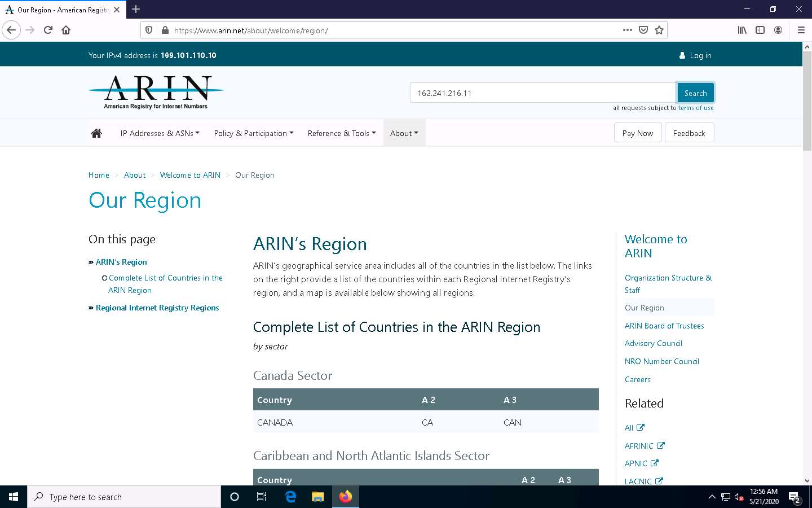812x508 pixels.
Task: Click Home breadcrumb link
Action: 99,175
